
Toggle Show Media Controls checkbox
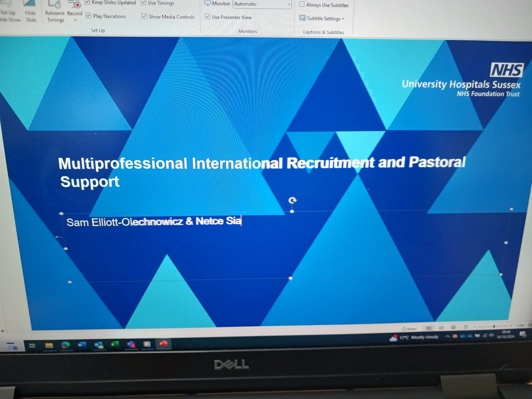click(144, 16)
